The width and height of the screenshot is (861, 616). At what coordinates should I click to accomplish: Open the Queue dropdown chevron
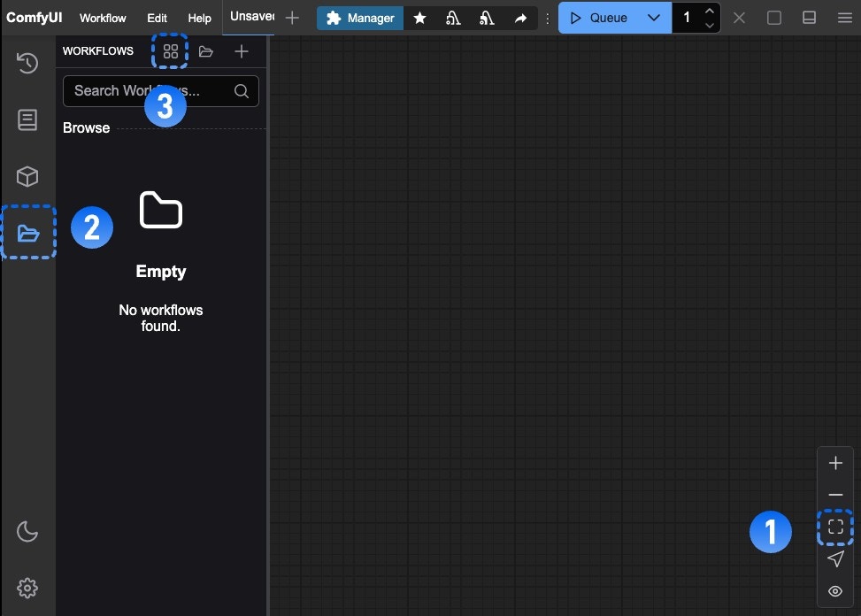pos(653,17)
